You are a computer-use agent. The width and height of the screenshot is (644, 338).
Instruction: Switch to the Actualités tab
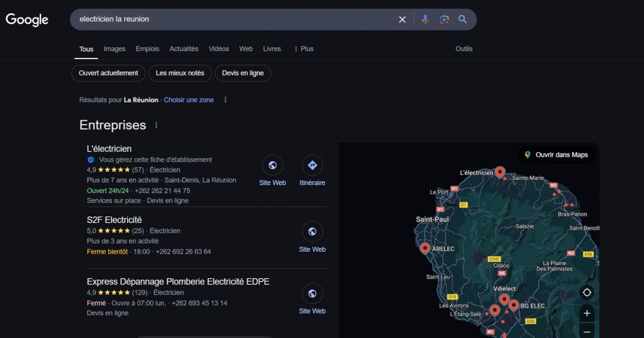tap(184, 49)
